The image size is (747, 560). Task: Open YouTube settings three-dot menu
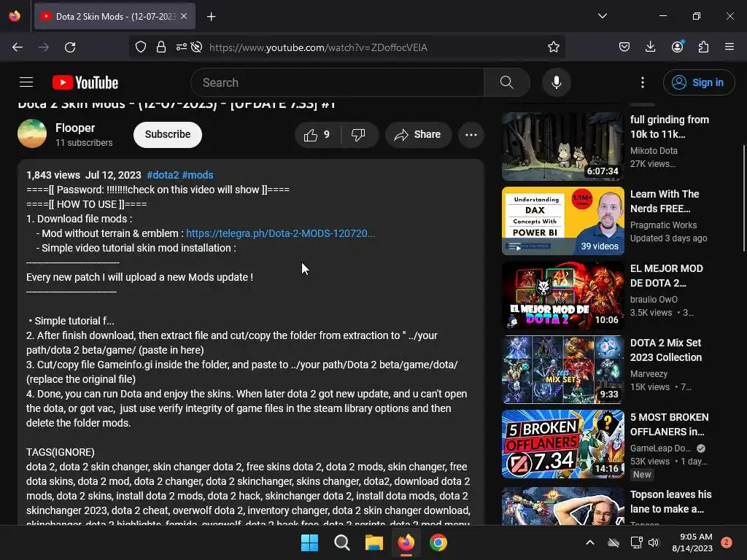click(643, 82)
